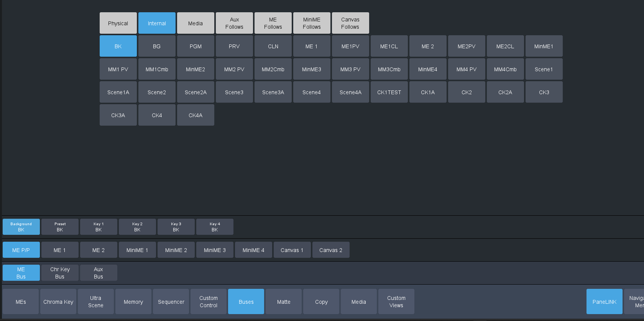Select the CK4A source
This screenshot has width=644, height=321.
(195, 115)
